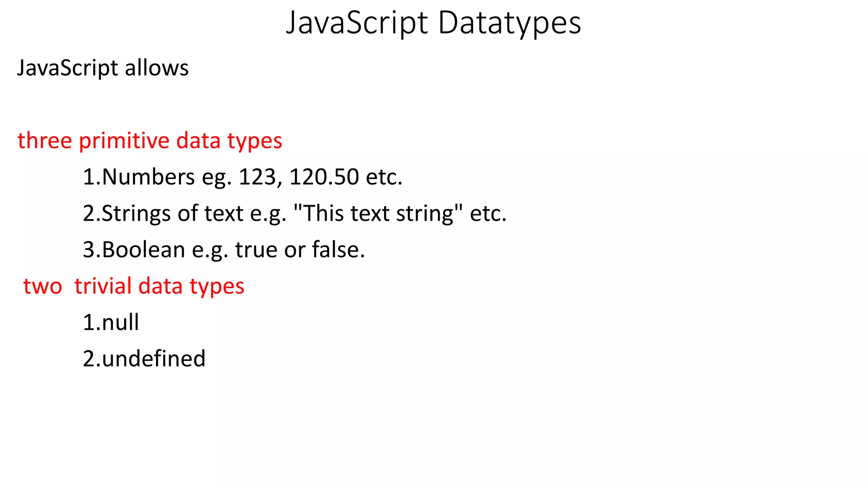The width and height of the screenshot is (868, 488).
Task: Select the Boolean true or false item
Action: 224,250
